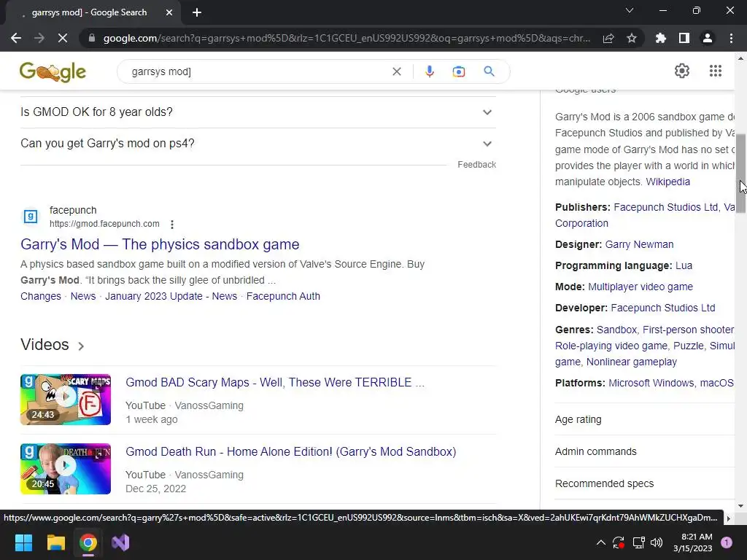Open facepunch result options menu

point(172,225)
